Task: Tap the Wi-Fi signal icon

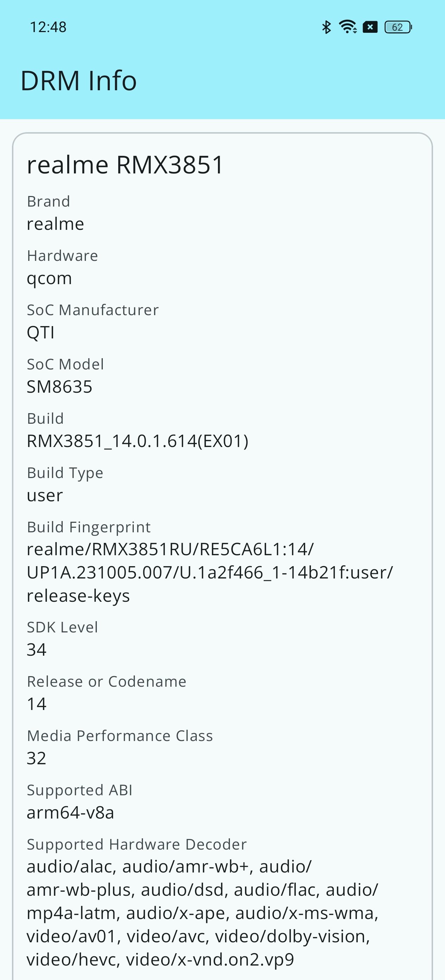Action: pyautogui.click(x=347, y=27)
